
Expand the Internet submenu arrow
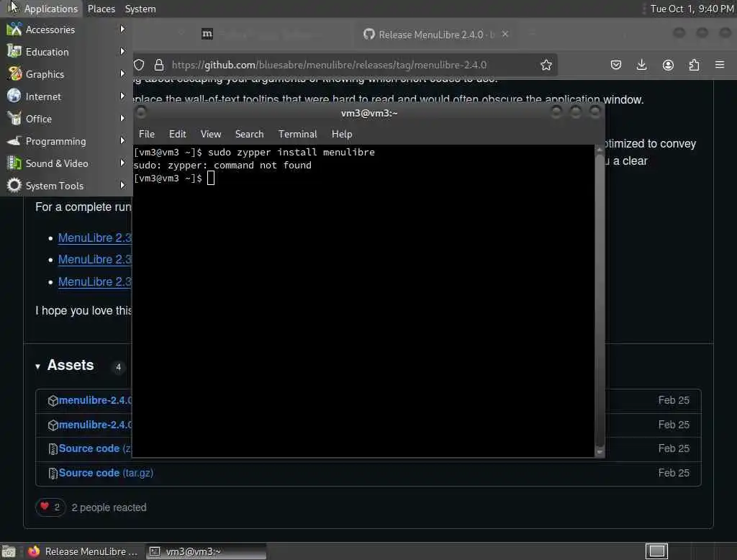coord(122,96)
